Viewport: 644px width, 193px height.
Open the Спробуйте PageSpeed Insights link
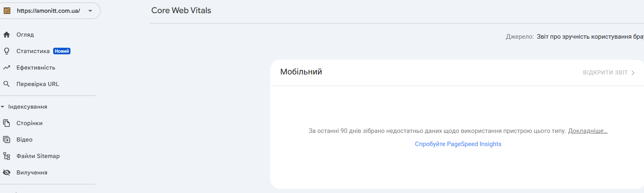point(458,144)
